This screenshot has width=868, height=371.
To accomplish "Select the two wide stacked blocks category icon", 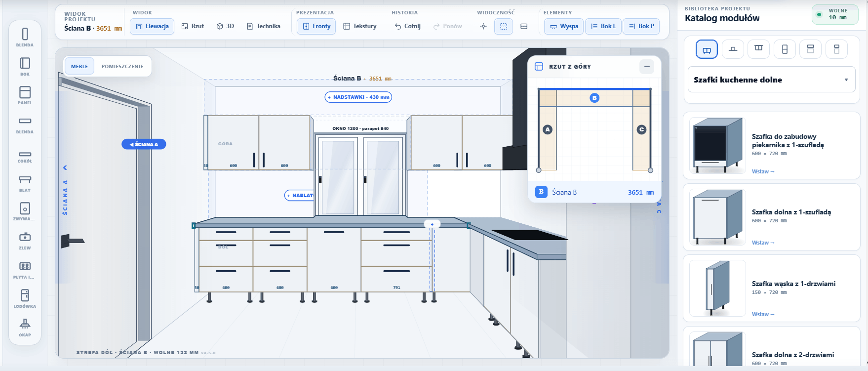I will (x=810, y=49).
